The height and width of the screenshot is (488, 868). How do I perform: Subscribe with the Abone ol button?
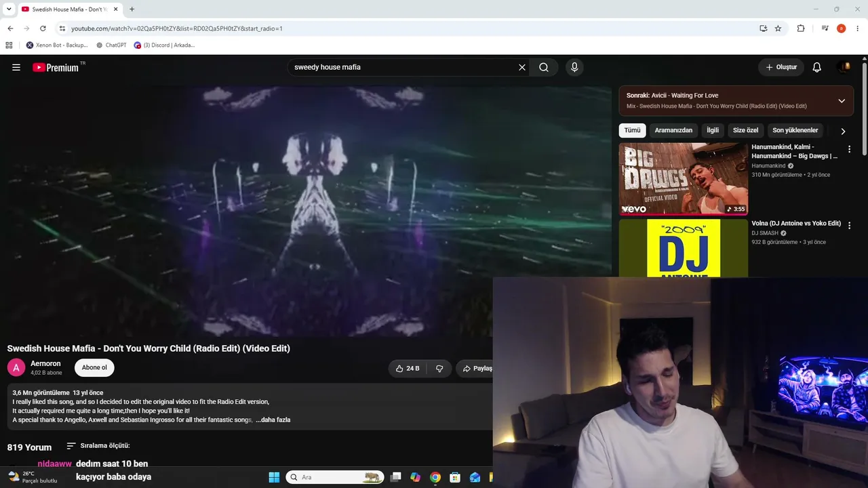pyautogui.click(x=94, y=367)
